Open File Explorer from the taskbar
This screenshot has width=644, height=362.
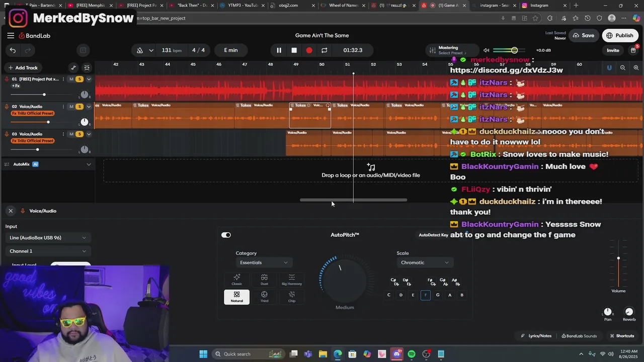point(323,354)
